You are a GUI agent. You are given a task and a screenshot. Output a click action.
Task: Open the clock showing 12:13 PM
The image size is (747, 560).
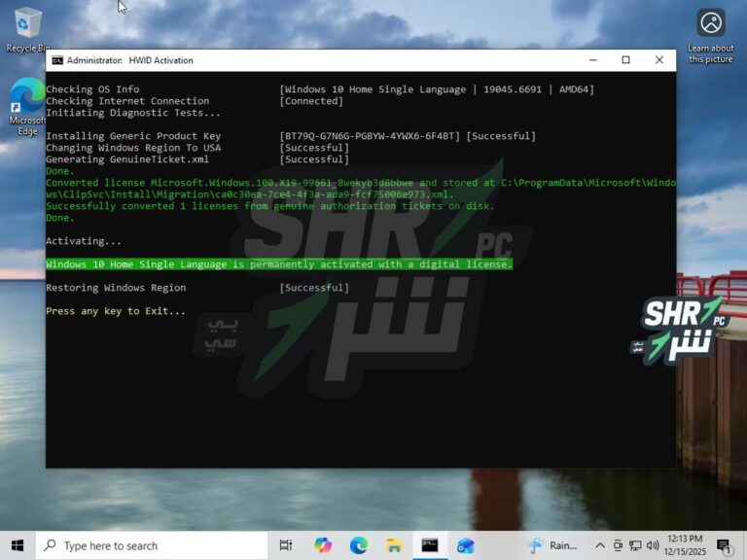(x=686, y=545)
